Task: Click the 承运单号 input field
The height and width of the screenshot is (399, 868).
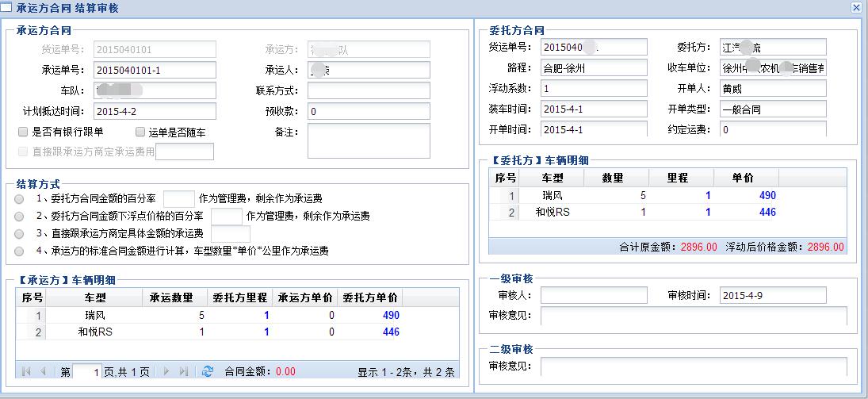Action: [x=155, y=71]
